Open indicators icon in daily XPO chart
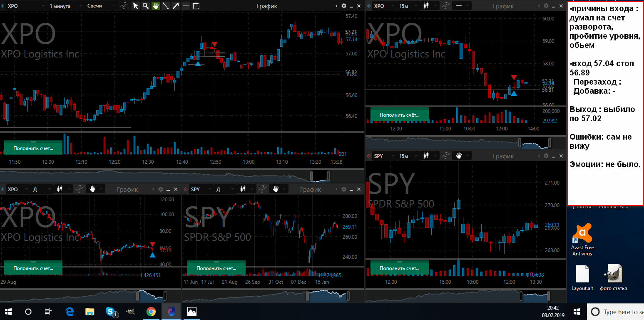Screen dimensions: 644x320 pyautogui.click(x=80, y=189)
